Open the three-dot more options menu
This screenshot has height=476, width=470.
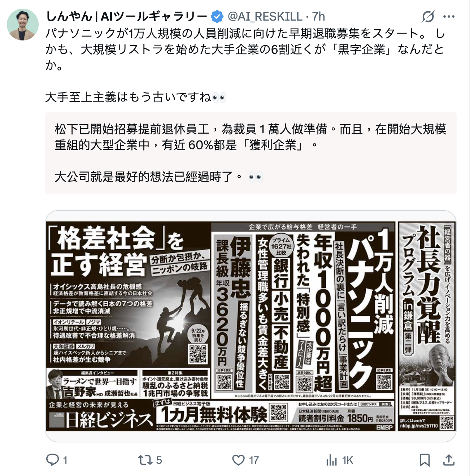pyautogui.click(x=449, y=17)
